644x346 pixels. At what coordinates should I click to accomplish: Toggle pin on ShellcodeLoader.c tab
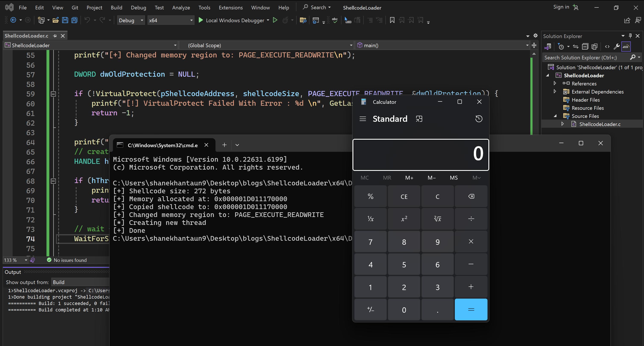pyautogui.click(x=55, y=36)
